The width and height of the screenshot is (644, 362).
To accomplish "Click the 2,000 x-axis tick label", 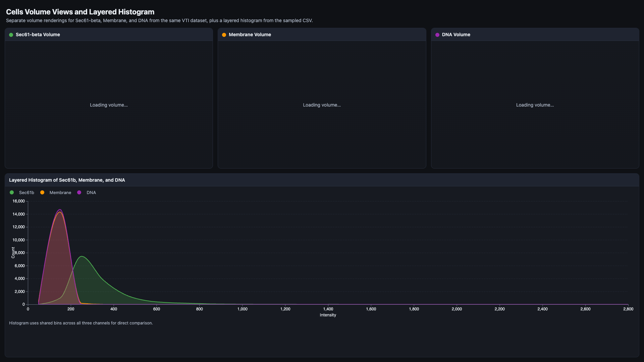I will coord(457,309).
